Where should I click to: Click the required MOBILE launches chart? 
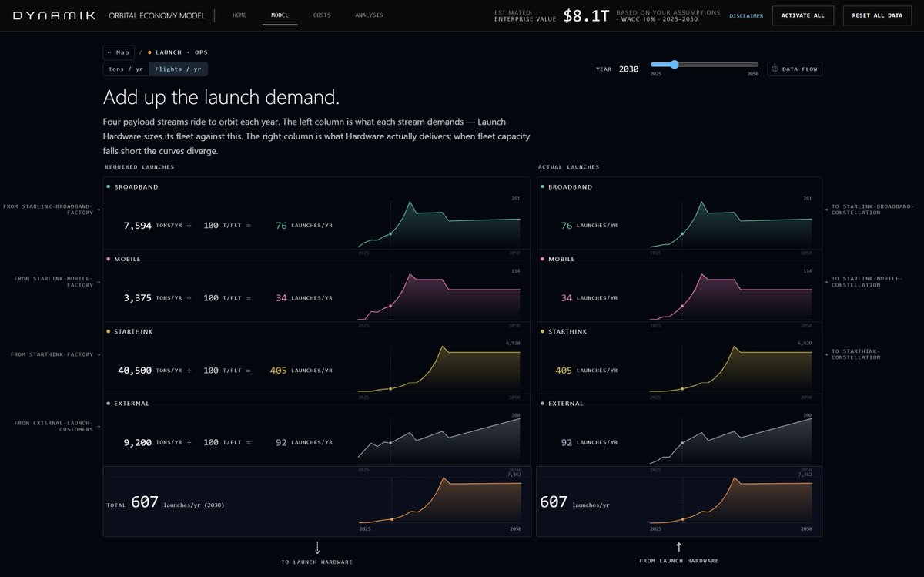pyautogui.click(x=439, y=295)
